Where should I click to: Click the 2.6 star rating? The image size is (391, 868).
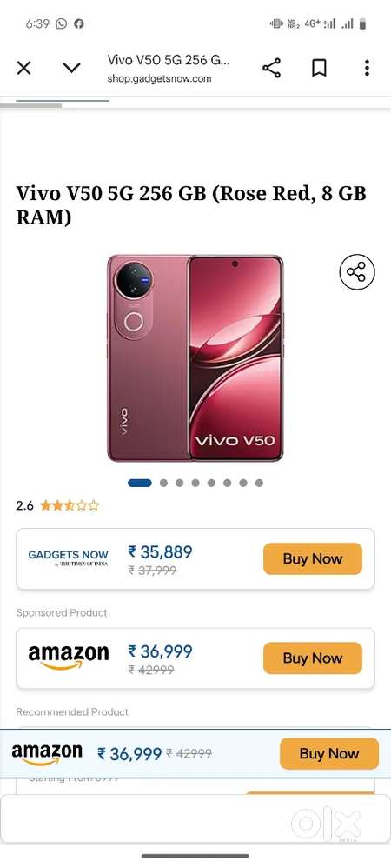click(x=57, y=505)
